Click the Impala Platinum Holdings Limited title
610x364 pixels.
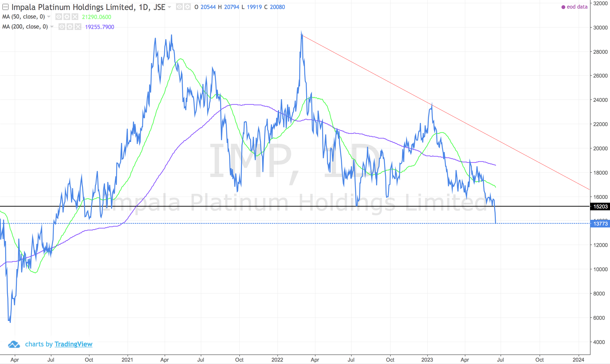(x=88, y=7)
